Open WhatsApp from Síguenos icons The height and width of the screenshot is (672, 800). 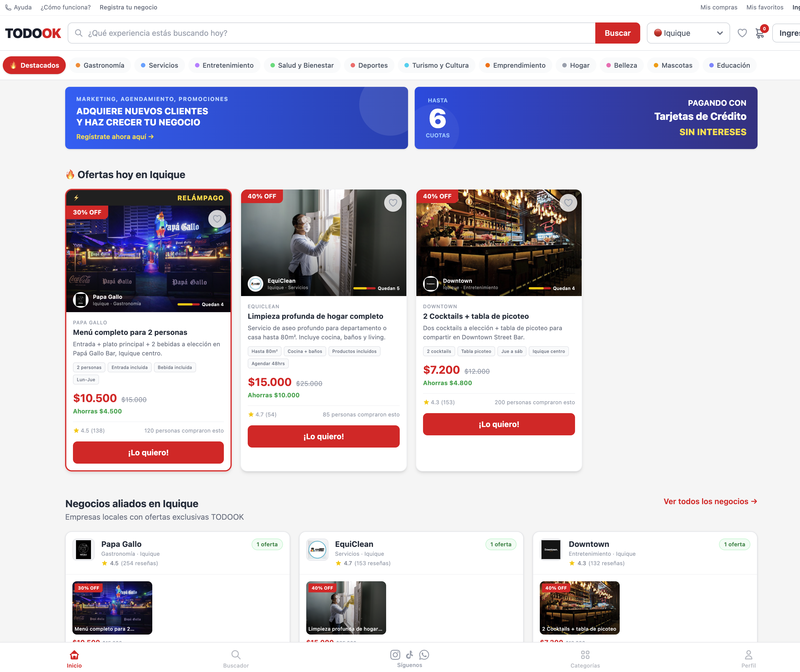pos(424,655)
